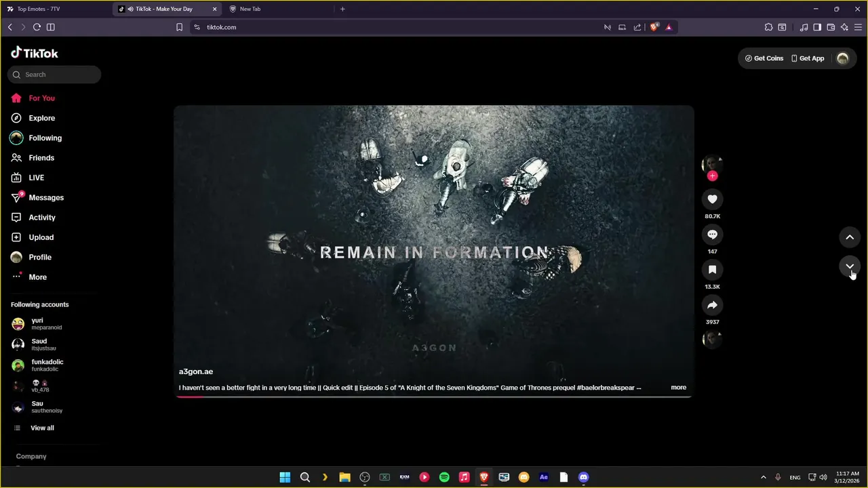Open the Brave Shields icon
Viewport: 868px width, 488px height.
(654, 27)
